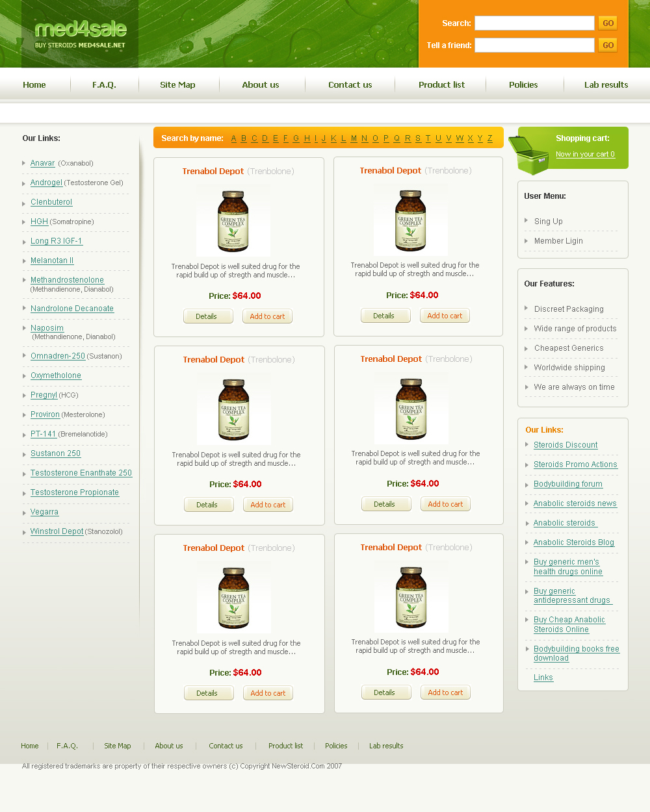This screenshot has height=812, width=650.
Task: Click Home in the footer menu
Action: [x=29, y=746]
